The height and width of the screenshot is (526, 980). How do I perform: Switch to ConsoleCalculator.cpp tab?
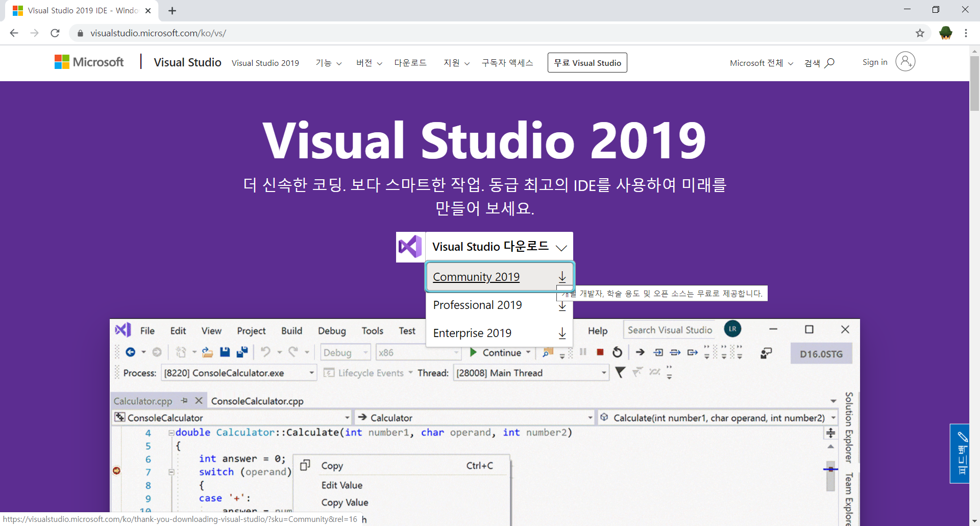click(257, 401)
